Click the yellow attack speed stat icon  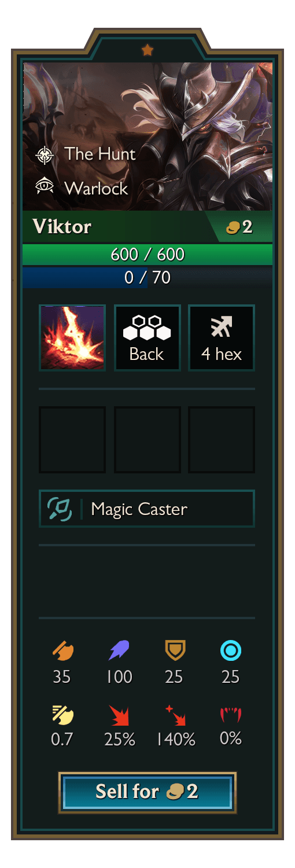pos(62,715)
